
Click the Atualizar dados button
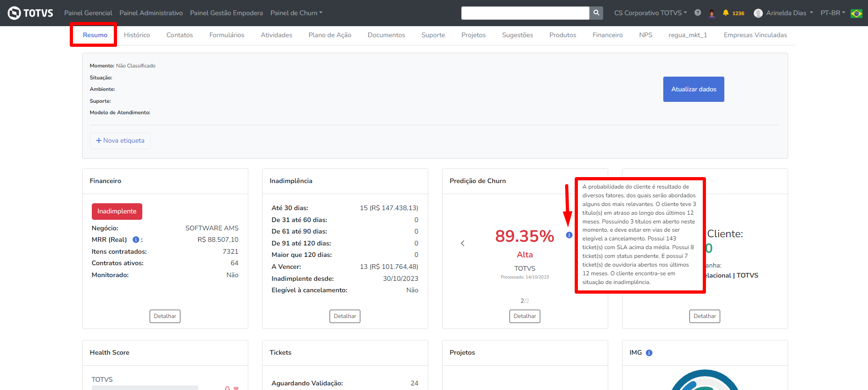pyautogui.click(x=694, y=89)
